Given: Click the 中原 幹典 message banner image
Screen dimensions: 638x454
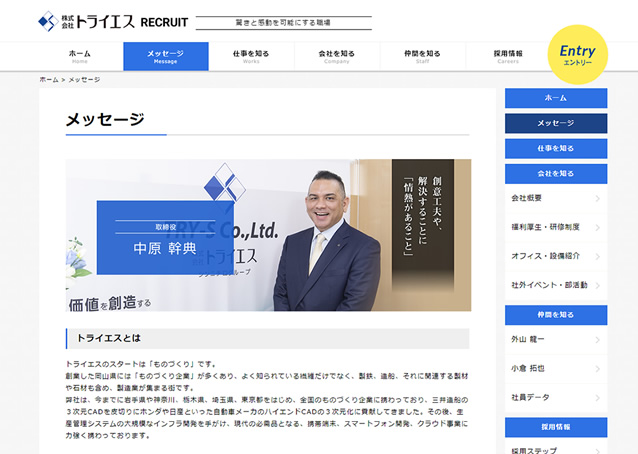Looking at the screenshot, I should click(268, 235).
